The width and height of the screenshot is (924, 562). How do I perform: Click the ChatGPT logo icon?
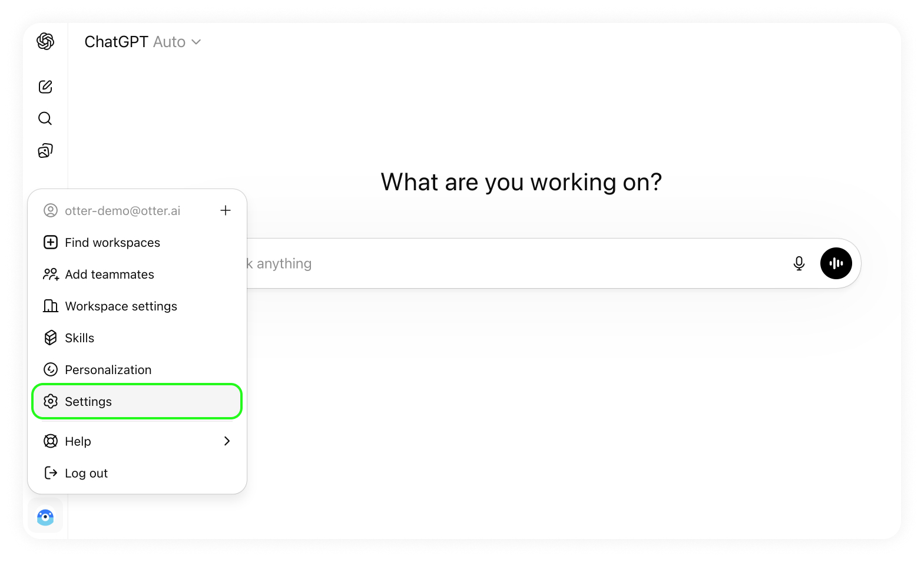45,41
